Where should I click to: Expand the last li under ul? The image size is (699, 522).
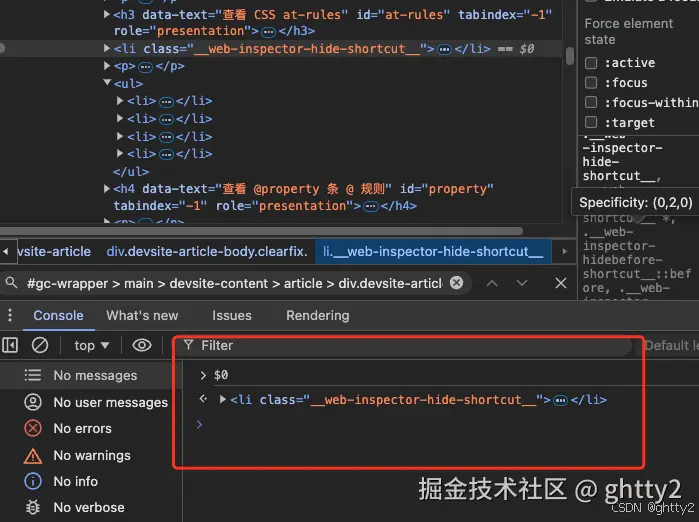point(119,153)
